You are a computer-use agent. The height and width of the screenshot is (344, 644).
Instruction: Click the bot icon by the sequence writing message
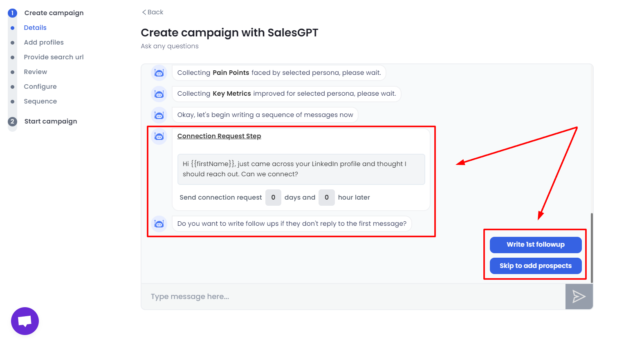(x=159, y=115)
